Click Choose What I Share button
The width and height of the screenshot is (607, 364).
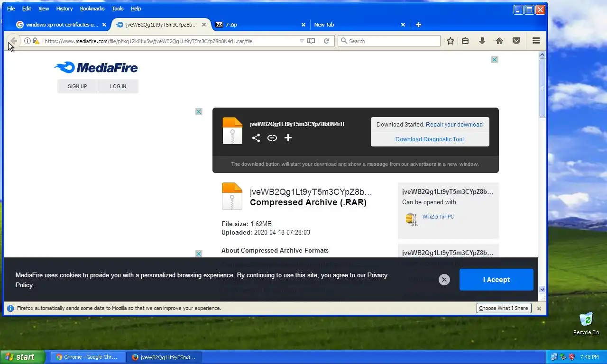503,308
